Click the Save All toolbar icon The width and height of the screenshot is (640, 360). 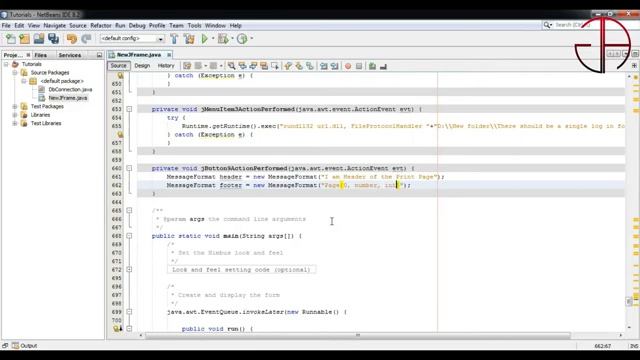tap(53, 39)
